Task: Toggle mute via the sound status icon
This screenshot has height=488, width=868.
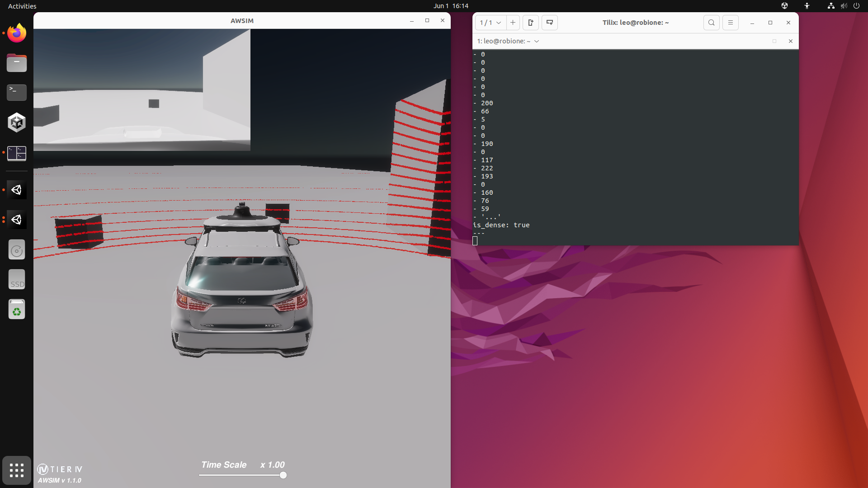Action: point(844,6)
